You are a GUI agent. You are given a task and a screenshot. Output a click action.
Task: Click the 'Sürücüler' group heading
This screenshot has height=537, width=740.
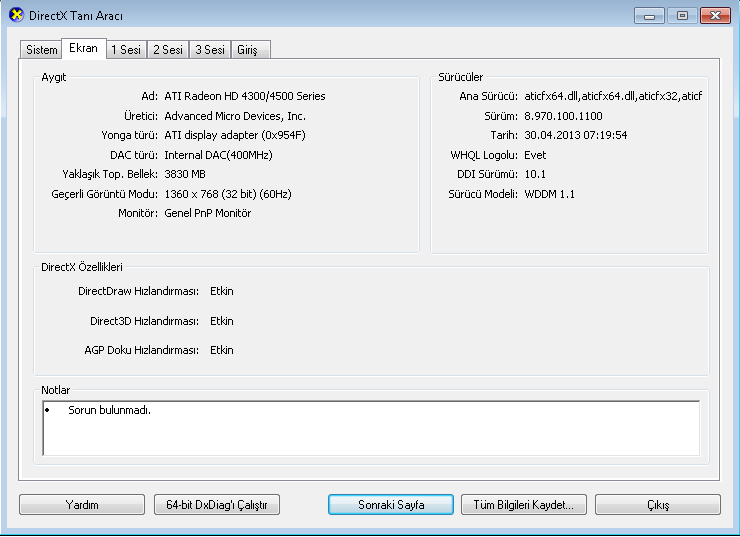pyautogui.click(x=460, y=77)
